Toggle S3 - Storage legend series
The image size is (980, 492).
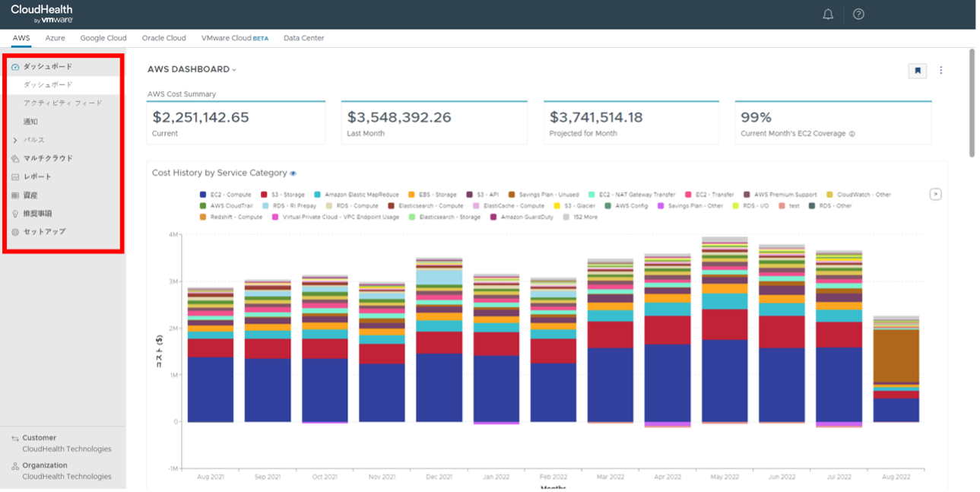(x=283, y=195)
